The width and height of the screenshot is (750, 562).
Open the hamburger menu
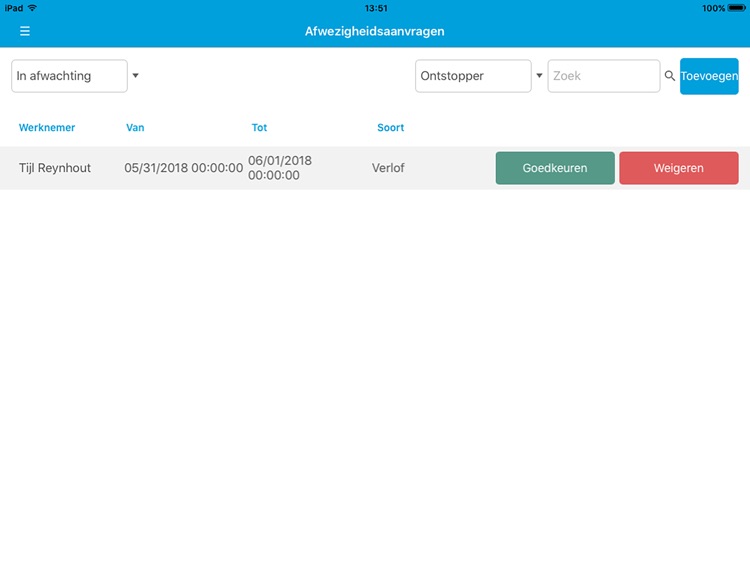(25, 31)
